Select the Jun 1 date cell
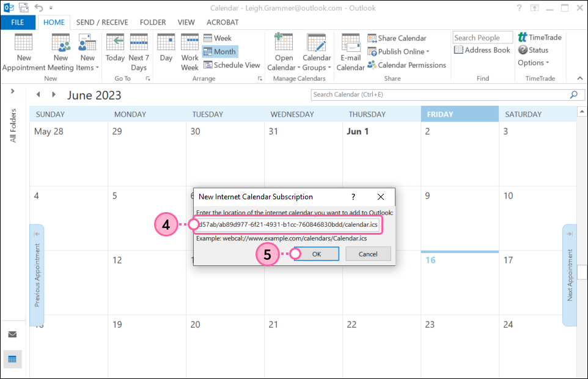588x379 pixels. pyautogui.click(x=381, y=154)
